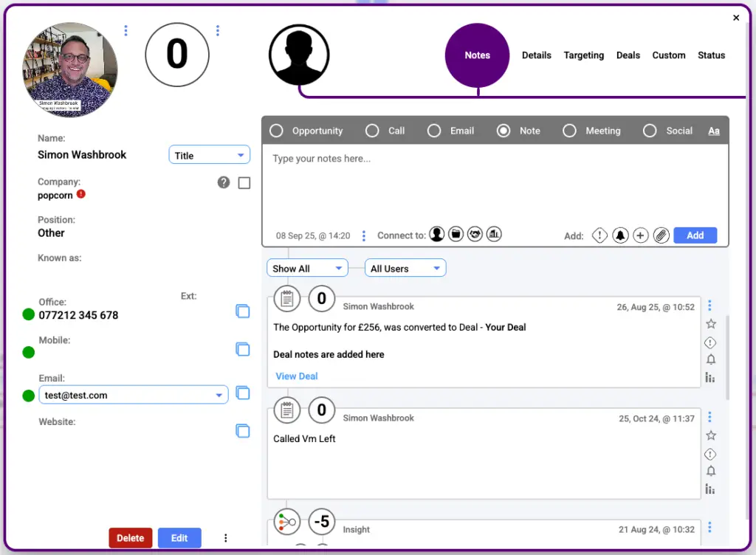
Task: Go to the Deals tab
Action: [628, 55]
